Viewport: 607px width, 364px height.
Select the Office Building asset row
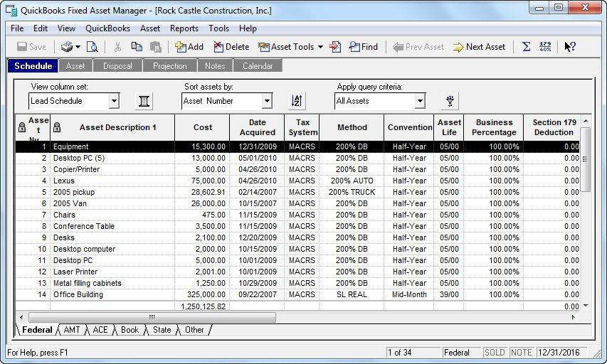(x=297, y=294)
